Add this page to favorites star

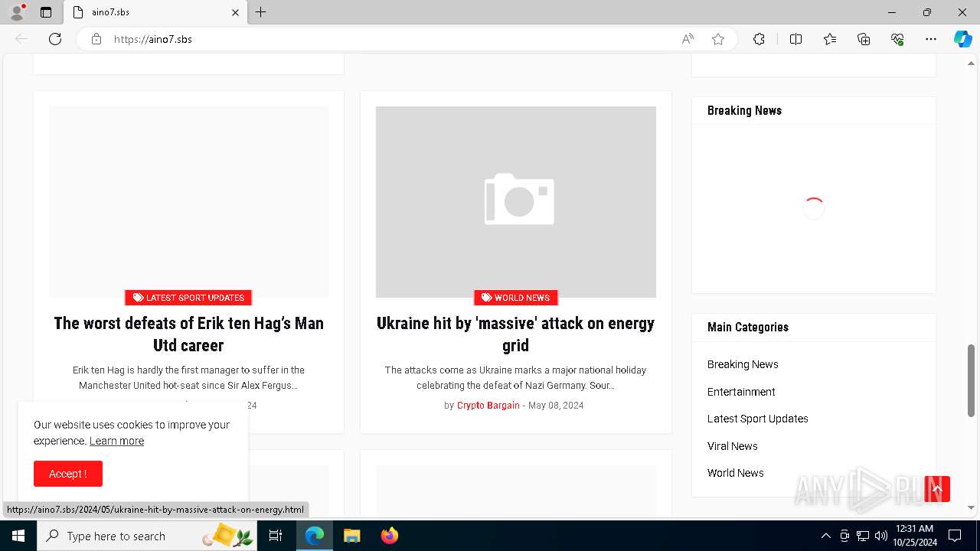click(x=718, y=39)
